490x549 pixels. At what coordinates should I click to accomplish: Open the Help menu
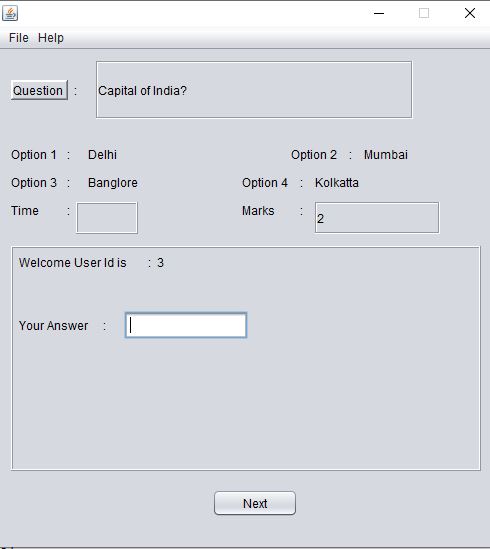point(51,37)
